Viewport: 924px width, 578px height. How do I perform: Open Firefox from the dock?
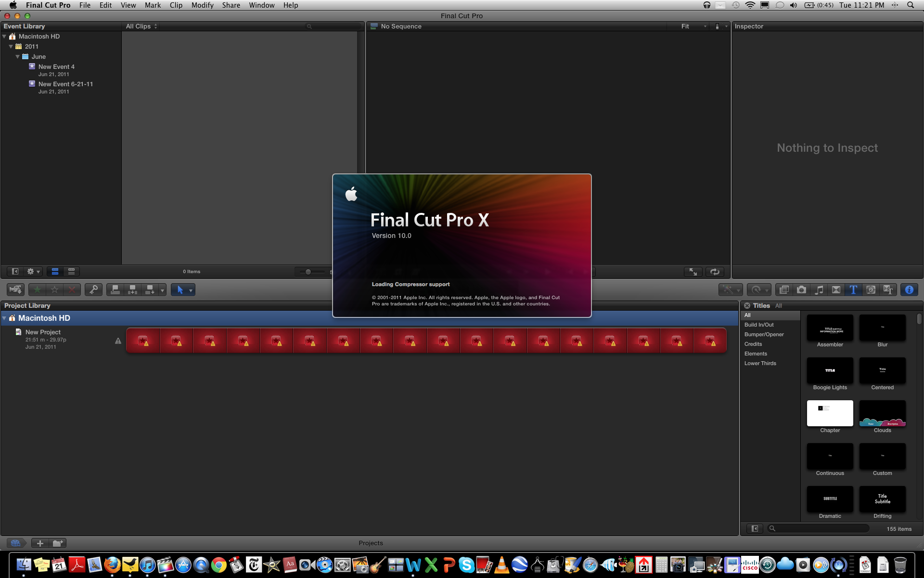coord(112,565)
